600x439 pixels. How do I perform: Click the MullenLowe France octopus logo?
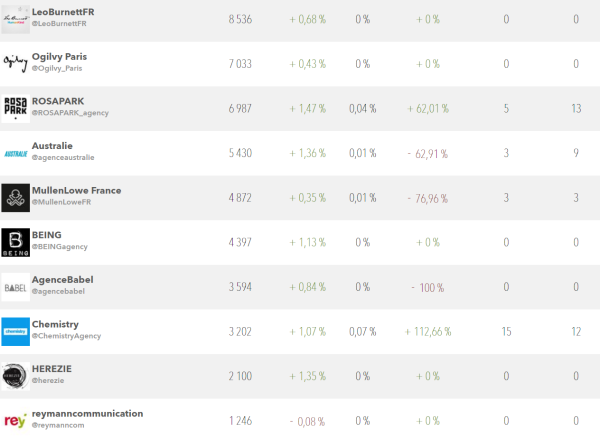click(x=16, y=197)
